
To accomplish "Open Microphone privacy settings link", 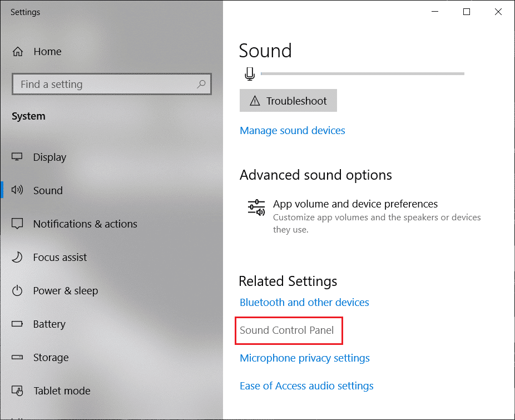I will [x=305, y=358].
